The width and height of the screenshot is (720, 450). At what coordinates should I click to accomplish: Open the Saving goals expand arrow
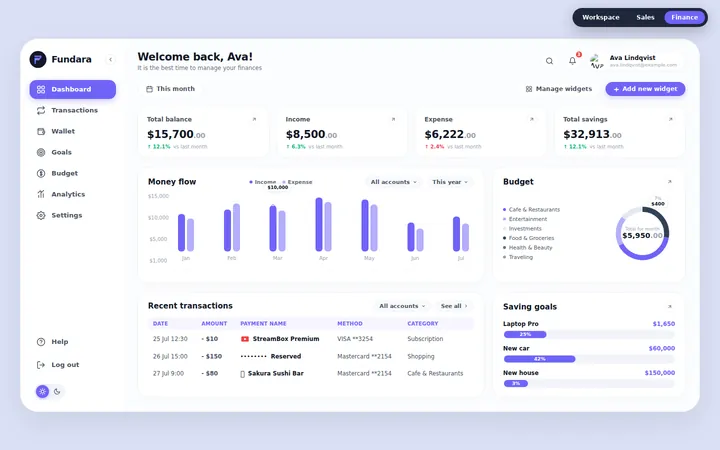(x=669, y=306)
